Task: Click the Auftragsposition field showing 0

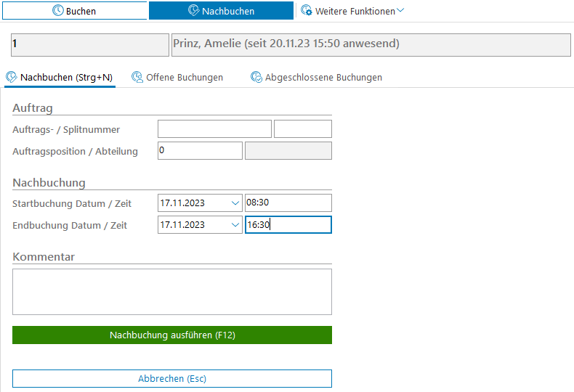Action: tap(200, 151)
